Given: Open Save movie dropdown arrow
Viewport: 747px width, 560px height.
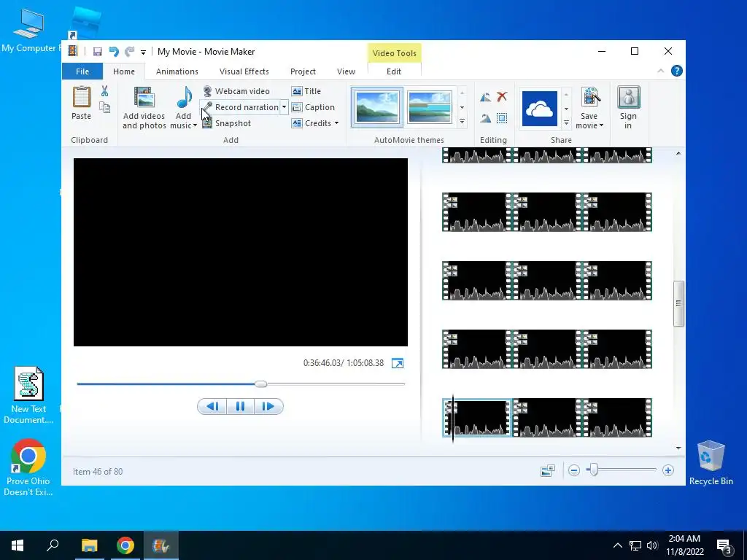Looking at the screenshot, I should pos(601,125).
